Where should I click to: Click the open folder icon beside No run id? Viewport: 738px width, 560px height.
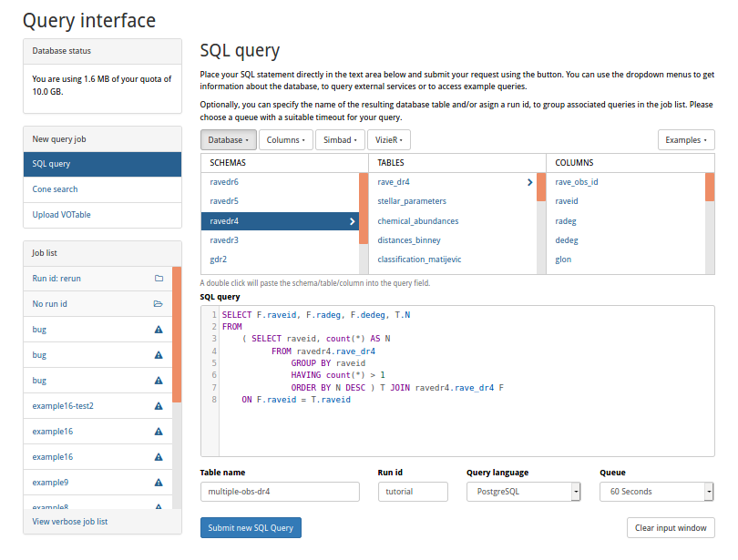(x=159, y=304)
